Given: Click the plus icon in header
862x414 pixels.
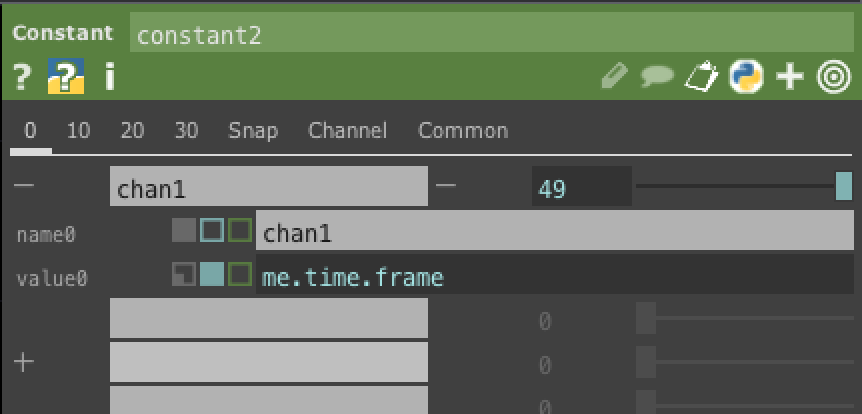Looking at the screenshot, I should pyautogui.click(x=790, y=77).
